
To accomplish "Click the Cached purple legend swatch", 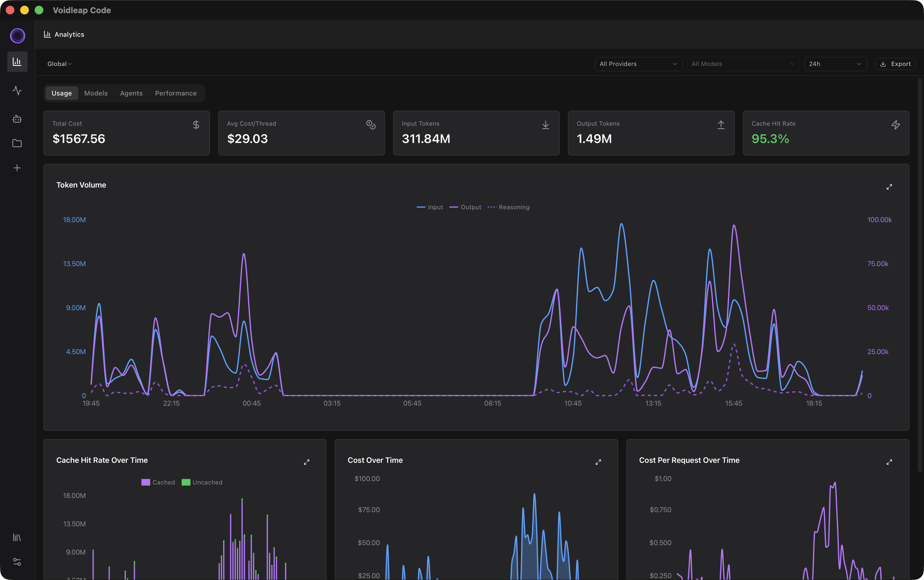I will 146,482.
